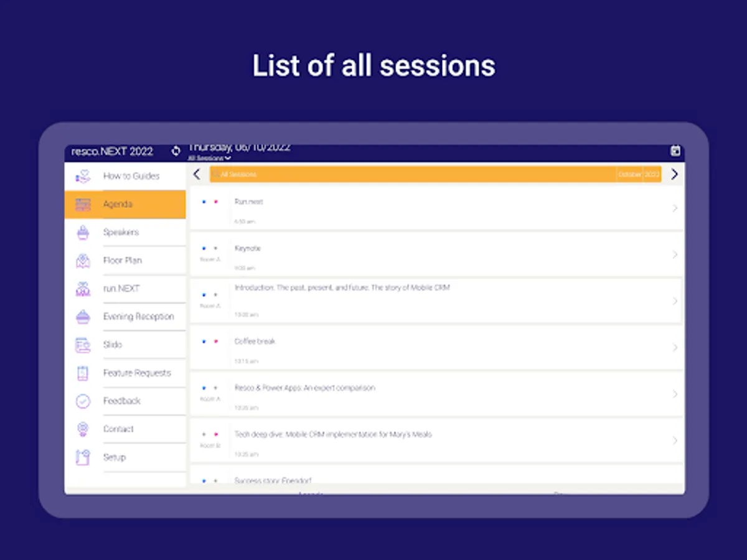Open the All Sessions dropdown under date
Screen dimensions: 747x560
point(209,159)
